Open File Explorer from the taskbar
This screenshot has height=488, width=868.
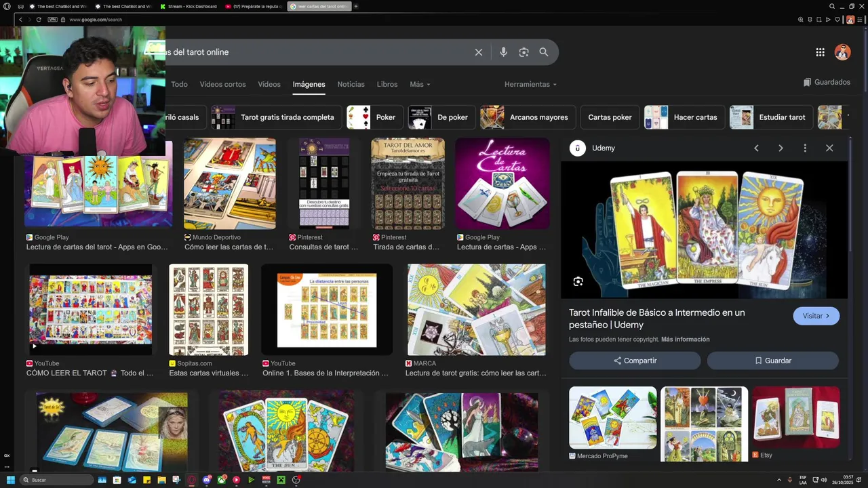(x=162, y=480)
